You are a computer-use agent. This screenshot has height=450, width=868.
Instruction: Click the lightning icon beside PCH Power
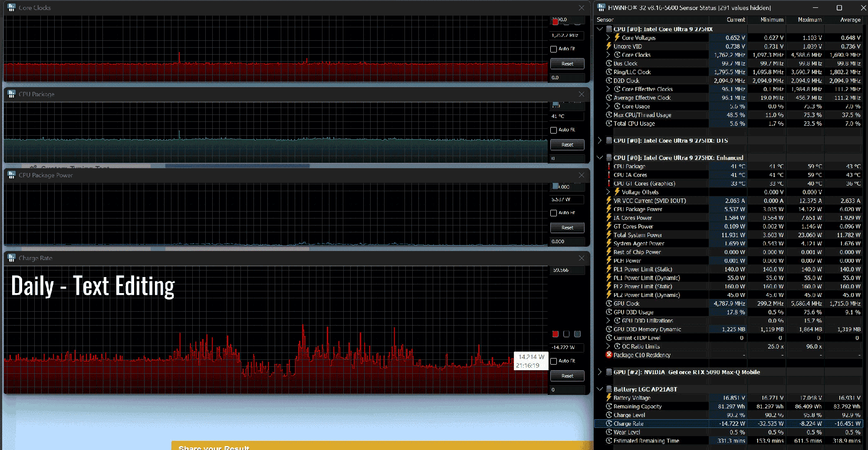click(x=609, y=261)
